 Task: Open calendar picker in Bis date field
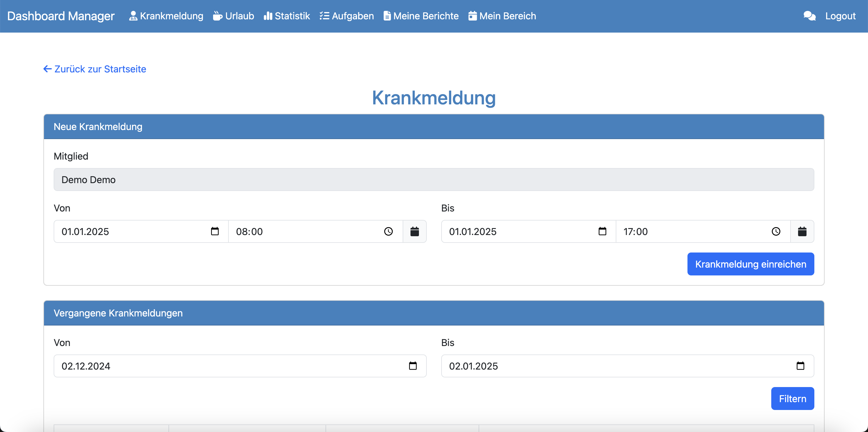click(602, 231)
